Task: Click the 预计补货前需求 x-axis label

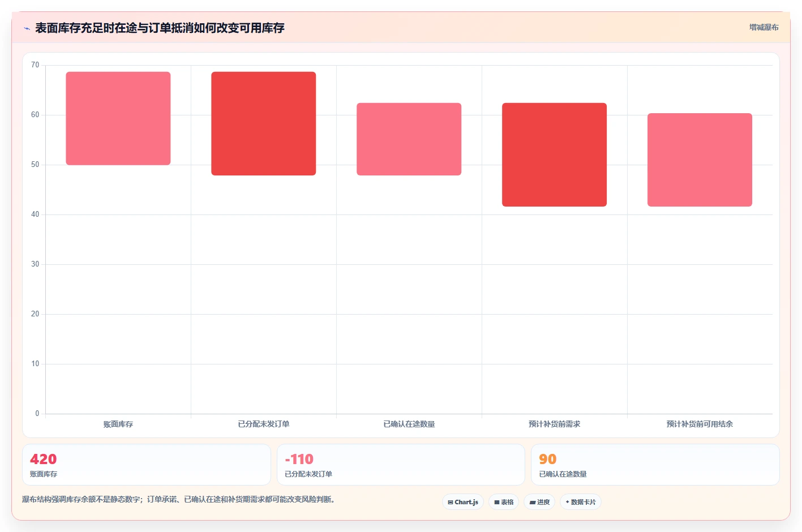Action: (x=555, y=424)
